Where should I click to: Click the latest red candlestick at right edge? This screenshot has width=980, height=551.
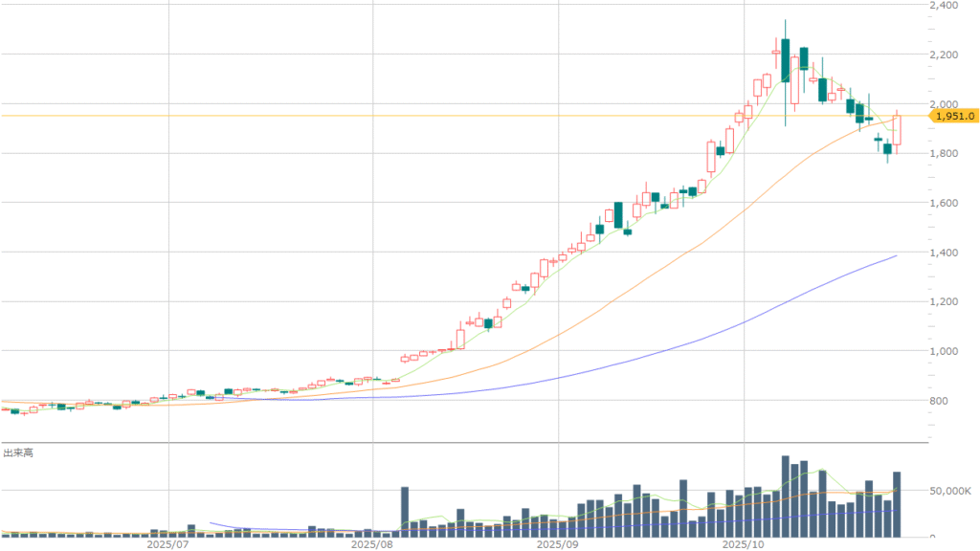pos(897,130)
